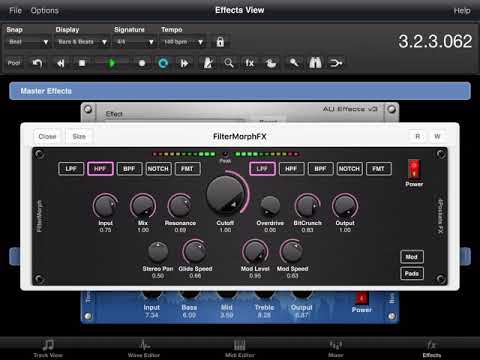The height and width of the screenshot is (360, 480).
Task: Select the Effects tab at bottom
Action: pyautogui.click(x=432, y=349)
